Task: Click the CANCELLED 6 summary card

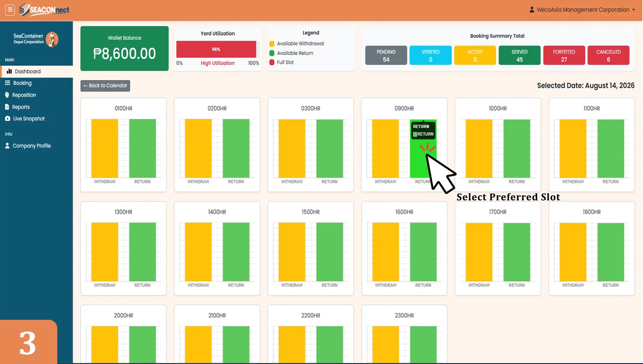Action: (609, 55)
